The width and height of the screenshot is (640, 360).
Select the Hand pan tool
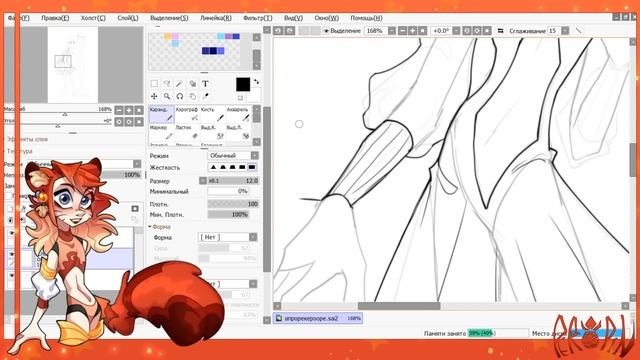(x=192, y=96)
